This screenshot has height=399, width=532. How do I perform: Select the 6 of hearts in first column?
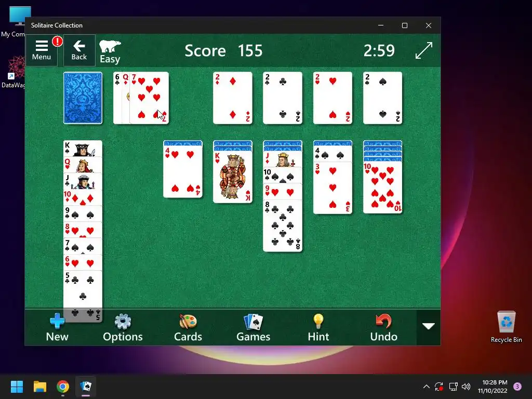(83, 262)
